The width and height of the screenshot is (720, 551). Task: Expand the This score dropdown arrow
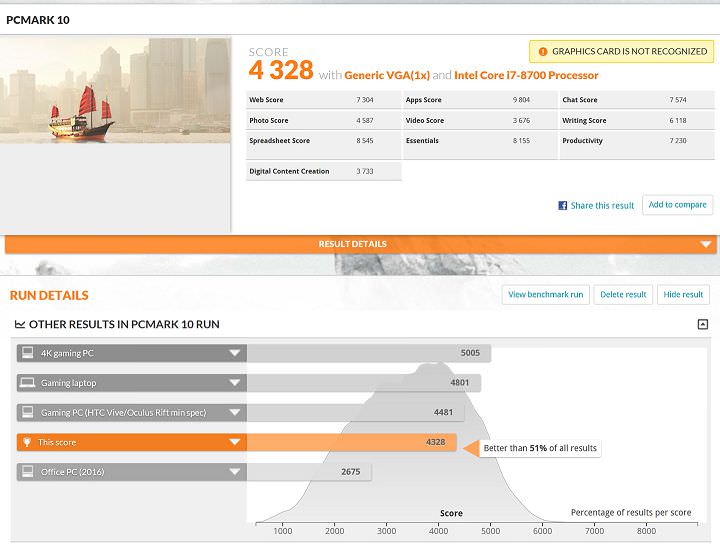click(235, 442)
